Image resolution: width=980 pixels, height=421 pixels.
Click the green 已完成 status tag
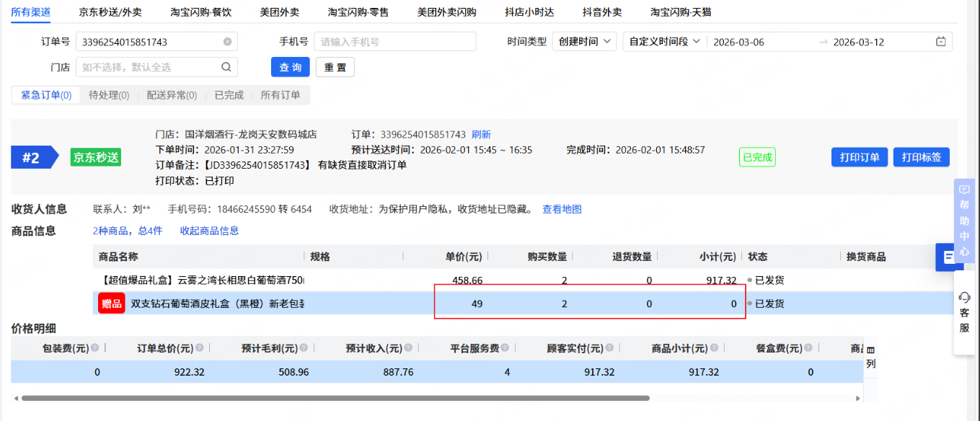(x=757, y=157)
